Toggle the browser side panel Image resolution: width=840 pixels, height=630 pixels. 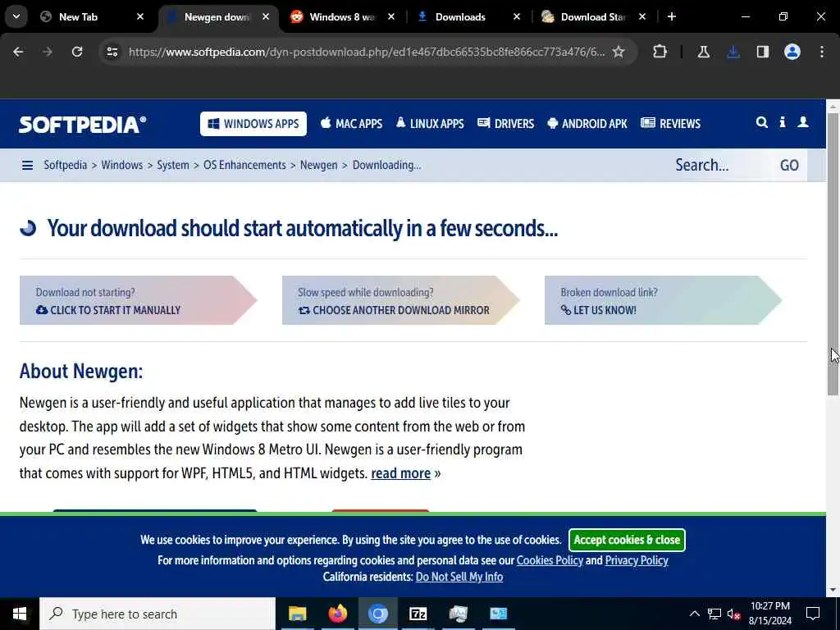tap(763, 52)
